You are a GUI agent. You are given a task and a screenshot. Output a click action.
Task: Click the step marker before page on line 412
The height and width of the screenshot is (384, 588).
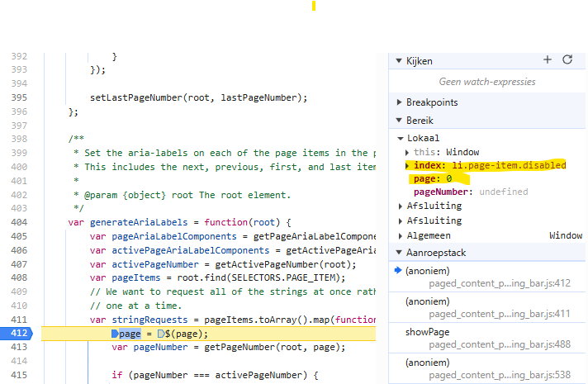[x=115, y=334]
